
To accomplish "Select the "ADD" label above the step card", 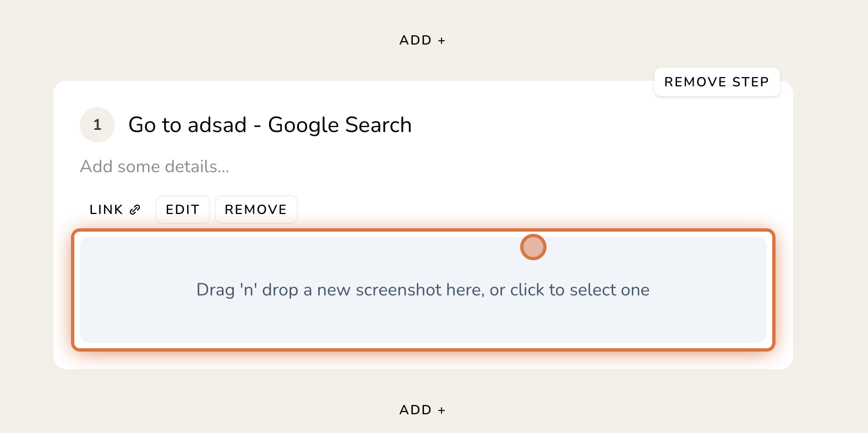I will (x=416, y=40).
